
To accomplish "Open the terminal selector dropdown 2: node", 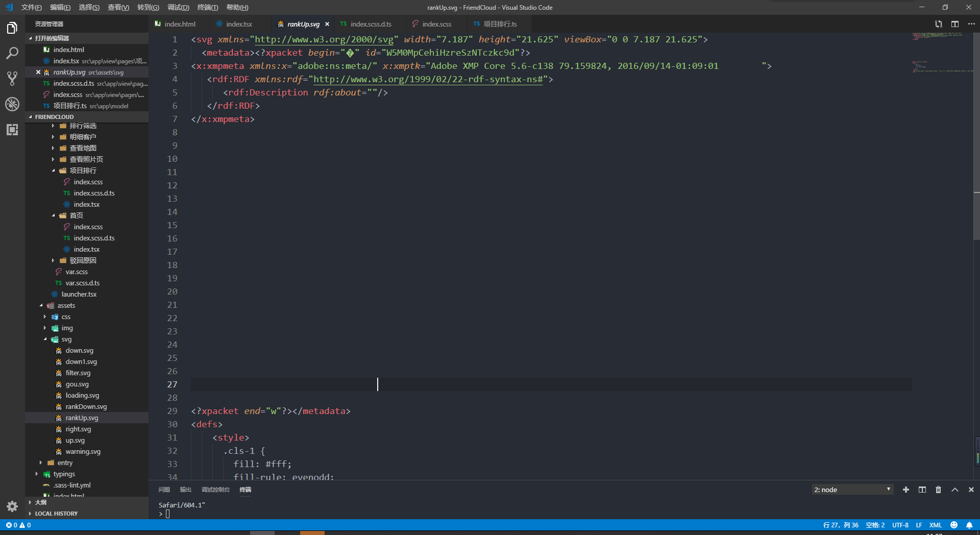I will point(852,490).
